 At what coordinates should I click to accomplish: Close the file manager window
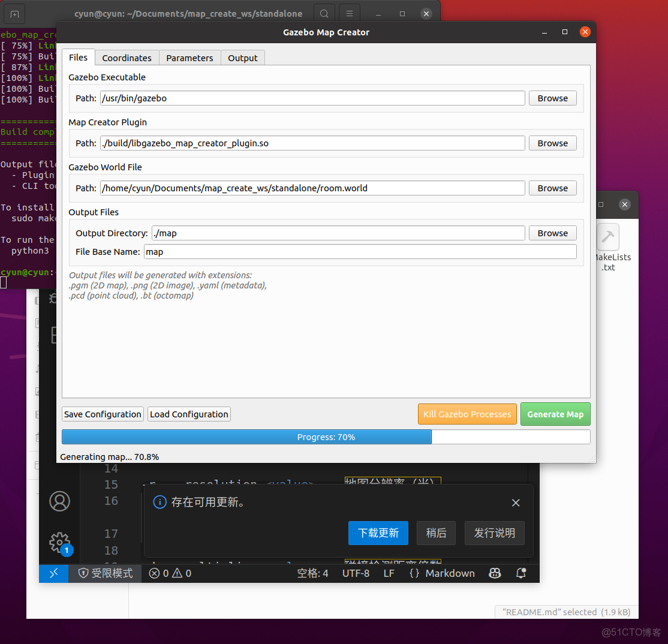[625, 204]
